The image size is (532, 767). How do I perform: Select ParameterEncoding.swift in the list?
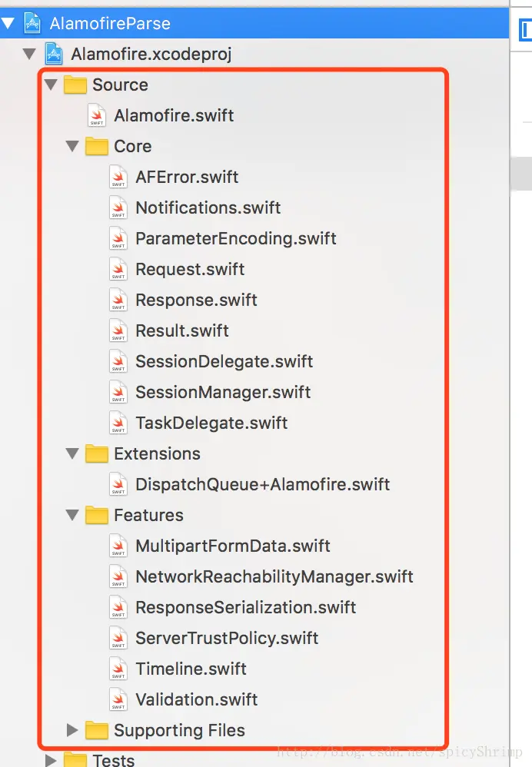235,238
